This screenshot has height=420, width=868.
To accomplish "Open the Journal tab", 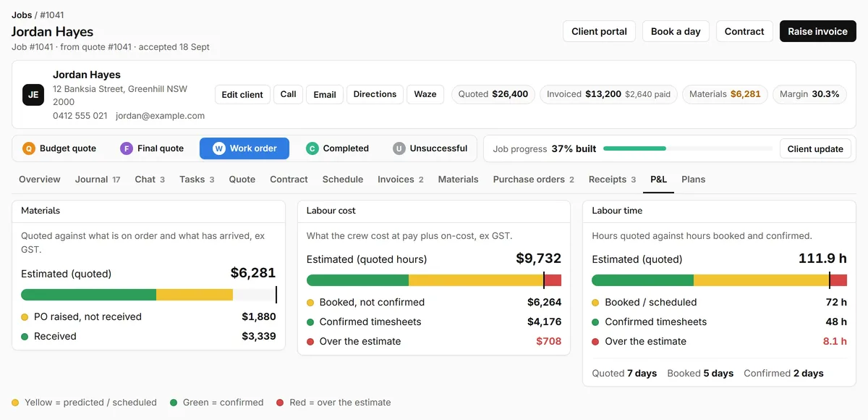I will coord(98,180).
